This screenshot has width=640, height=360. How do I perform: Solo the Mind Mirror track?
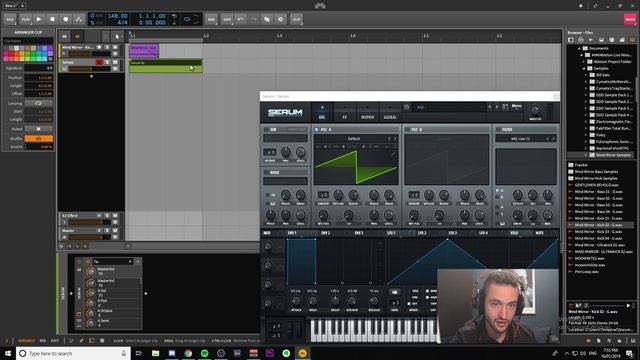tap(107, 47)
